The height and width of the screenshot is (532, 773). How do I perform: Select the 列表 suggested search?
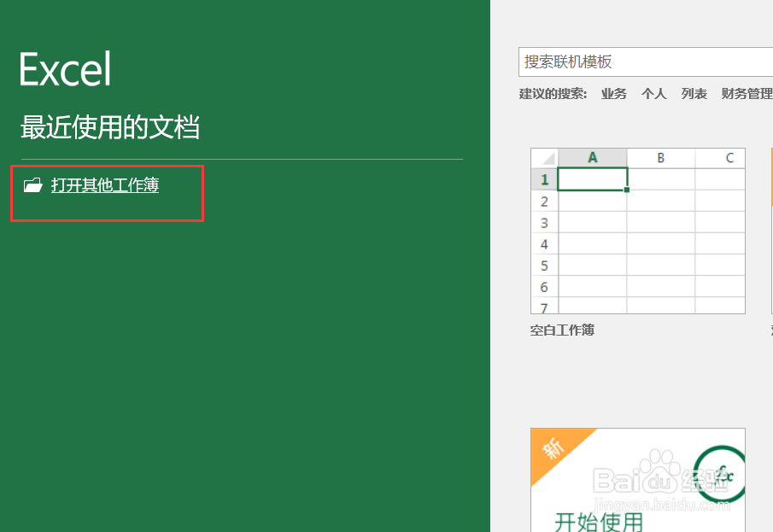tap(694, 93)
